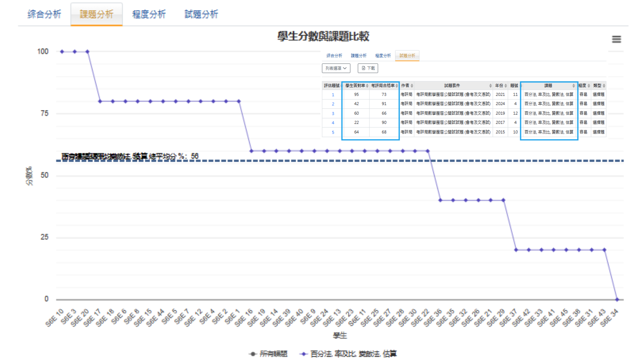Sort the 學生答對率 column with its arrows
Viewport: 644px width, 361px height.
point(368,86)
